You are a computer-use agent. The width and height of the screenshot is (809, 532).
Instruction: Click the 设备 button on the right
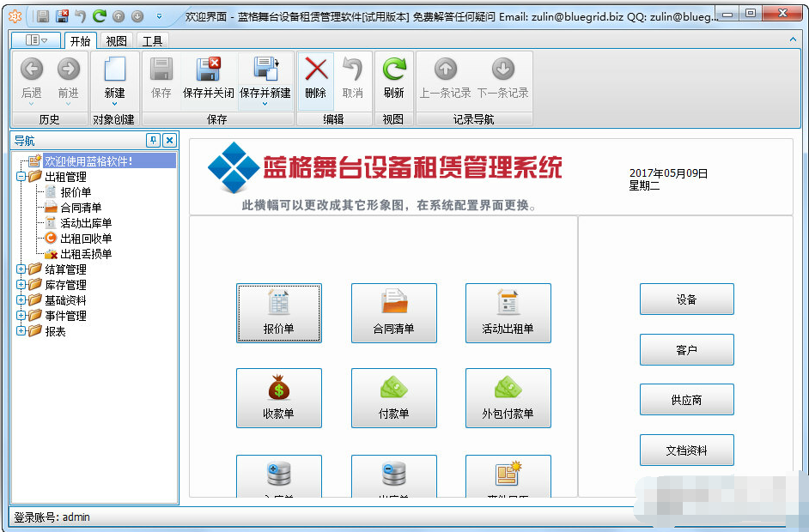(686, 299)
